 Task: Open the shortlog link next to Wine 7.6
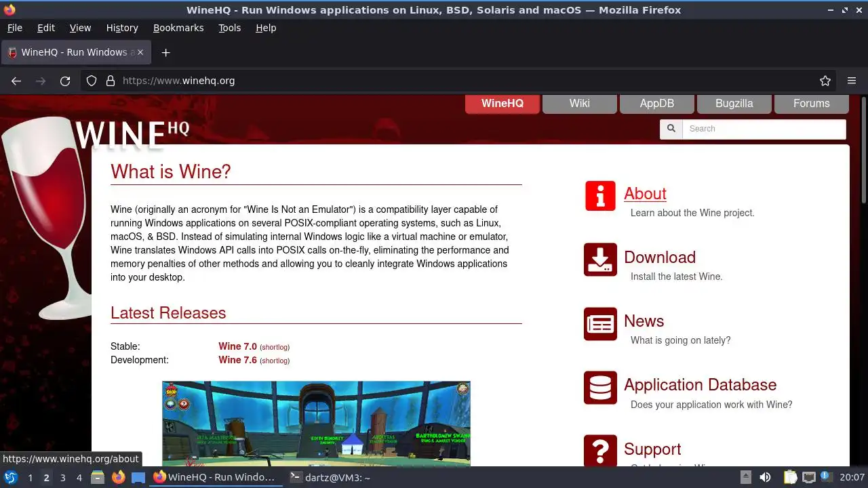[x=275, y=361]
